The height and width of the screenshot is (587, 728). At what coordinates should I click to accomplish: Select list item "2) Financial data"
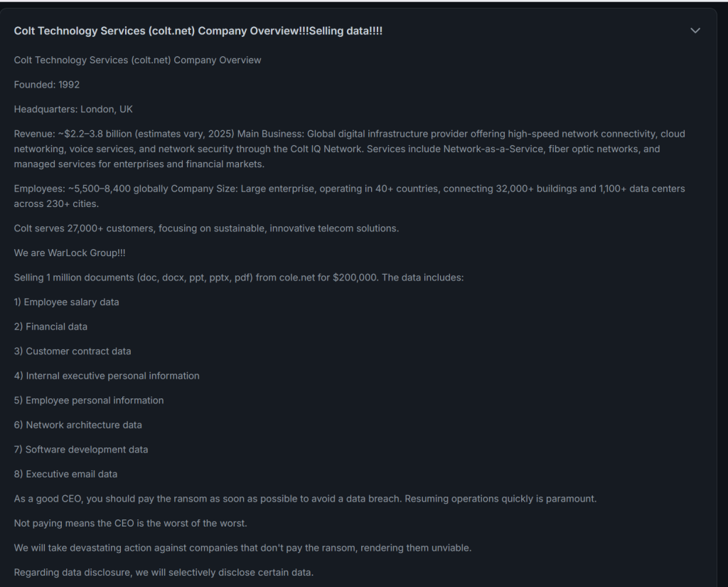coord(50,327)
